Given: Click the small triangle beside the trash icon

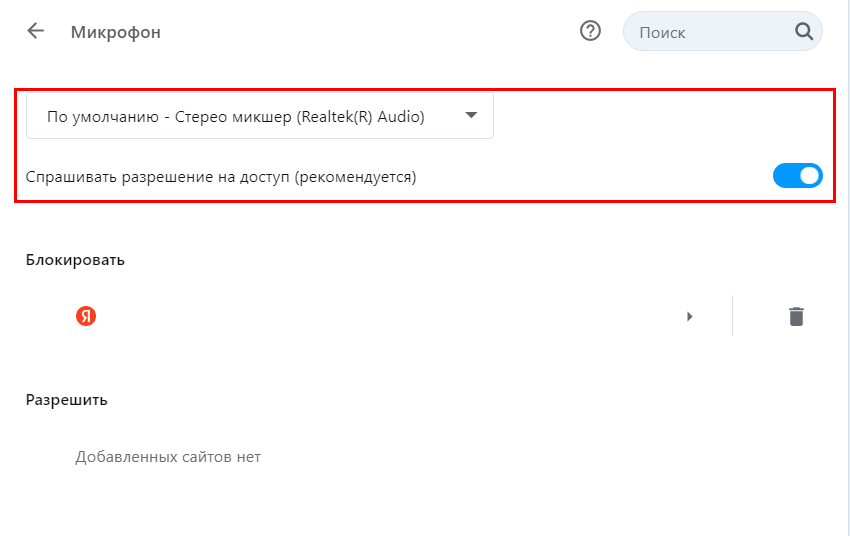Looking at the screenshot, I should pyautogui.click(x=689, y=316).
